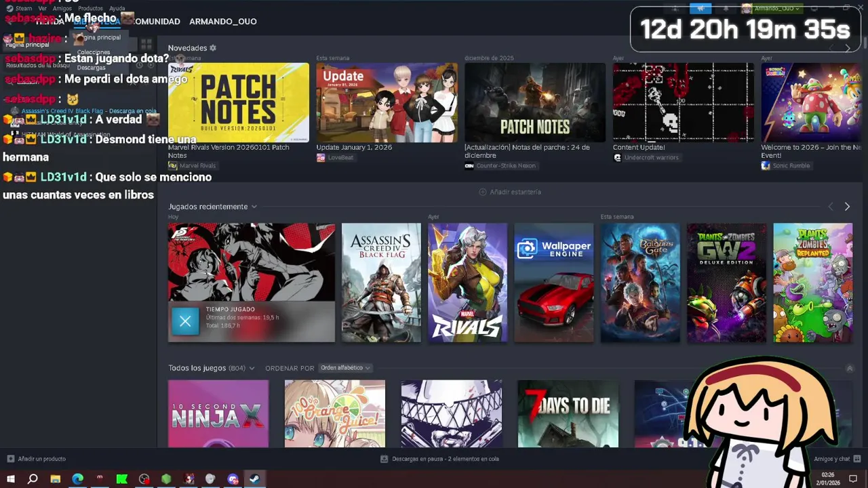Open the Novedades settings gear
The height and width of the screenshot is (488, 868).
point(213,48)
